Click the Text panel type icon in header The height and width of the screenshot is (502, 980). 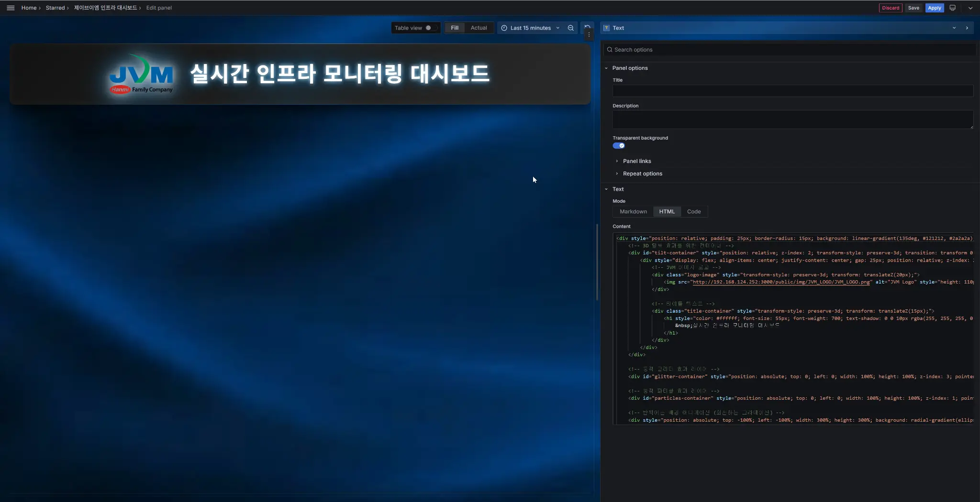point(607,28)
